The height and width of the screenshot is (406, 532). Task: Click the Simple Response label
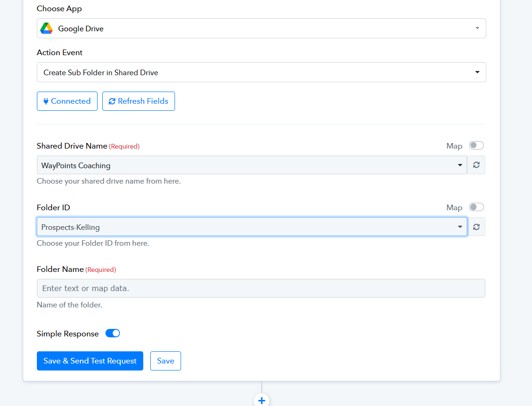(x=68, y=334)
